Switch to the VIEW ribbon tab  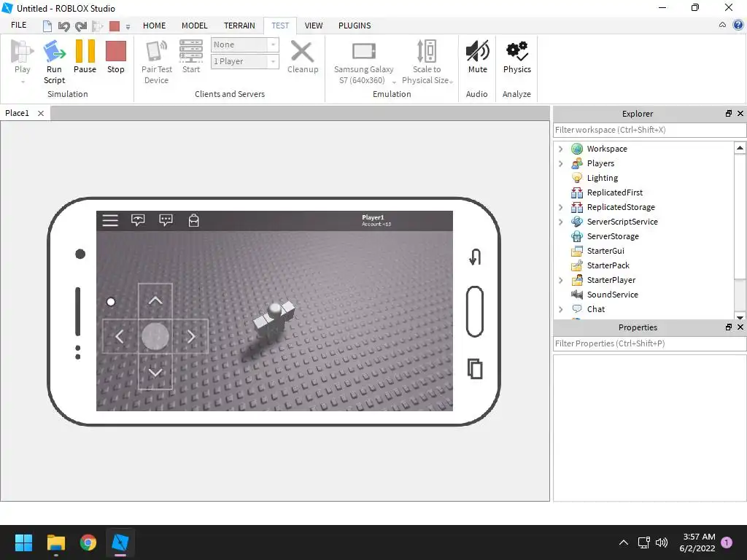(x=314, y=26)
